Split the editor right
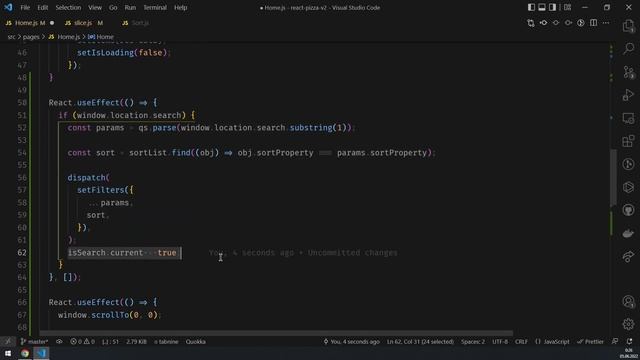Screen dimensions: 640x360 593,23
